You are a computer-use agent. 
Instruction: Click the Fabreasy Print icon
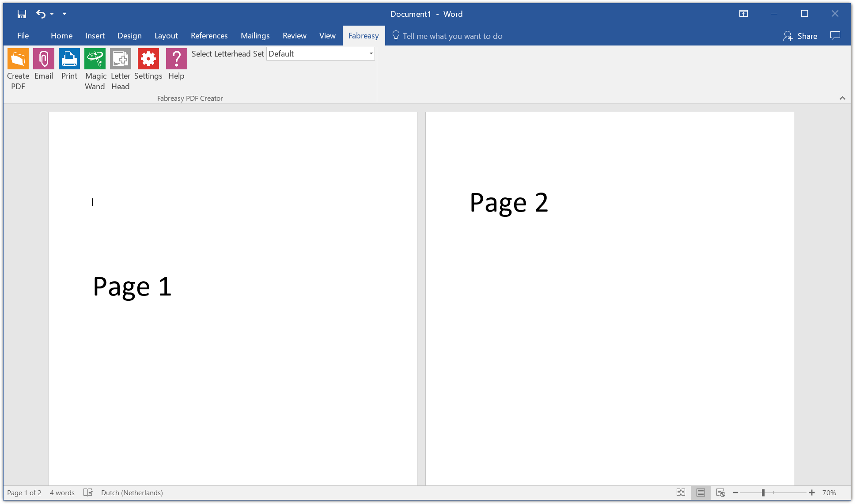(69, 59)
